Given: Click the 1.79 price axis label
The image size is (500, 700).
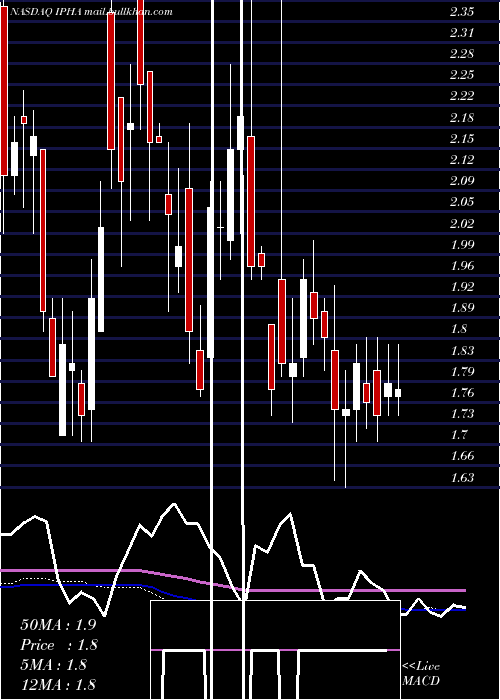Looking at the screenshot, I should (462, 372).
